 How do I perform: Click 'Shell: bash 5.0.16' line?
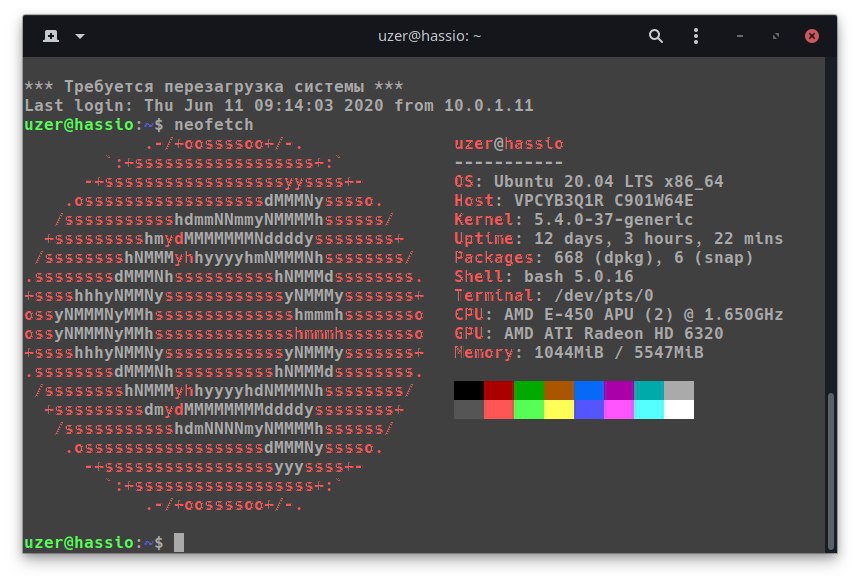(x=544, y=276)
